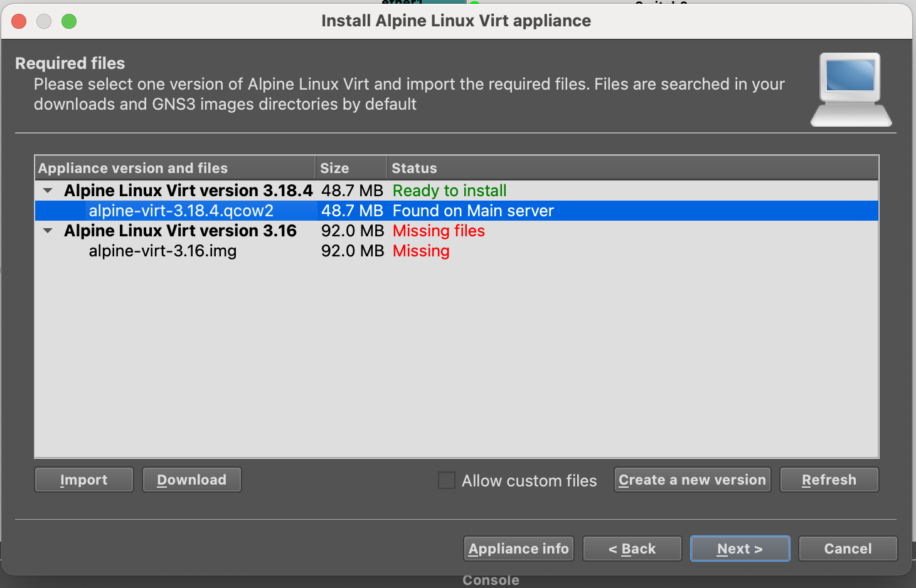The width and height of the screenshot is (916, 588).
Task: Collapse Alpine Linux Virt version 3.18.4
Action: click(48, 191)
